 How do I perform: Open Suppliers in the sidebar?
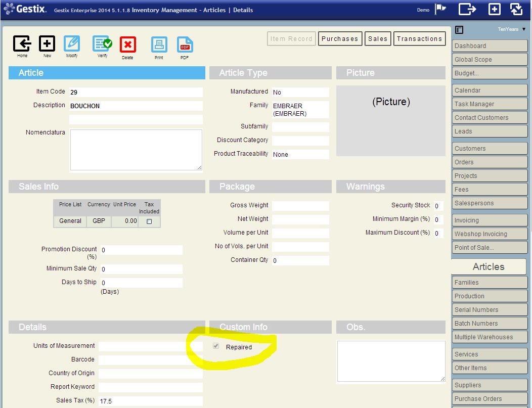pyautogui.click(x=490, y=385)
